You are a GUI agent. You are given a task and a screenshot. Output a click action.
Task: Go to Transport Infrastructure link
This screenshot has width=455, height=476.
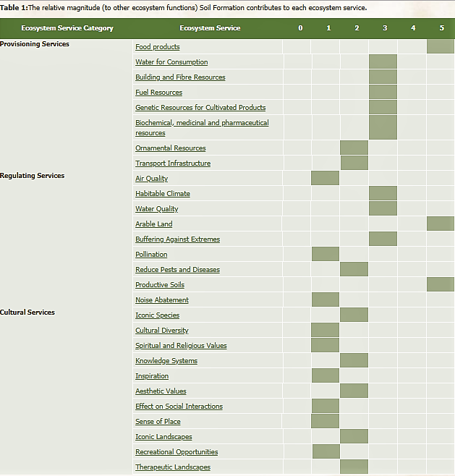pyautogui.click(x=173, y=163)
